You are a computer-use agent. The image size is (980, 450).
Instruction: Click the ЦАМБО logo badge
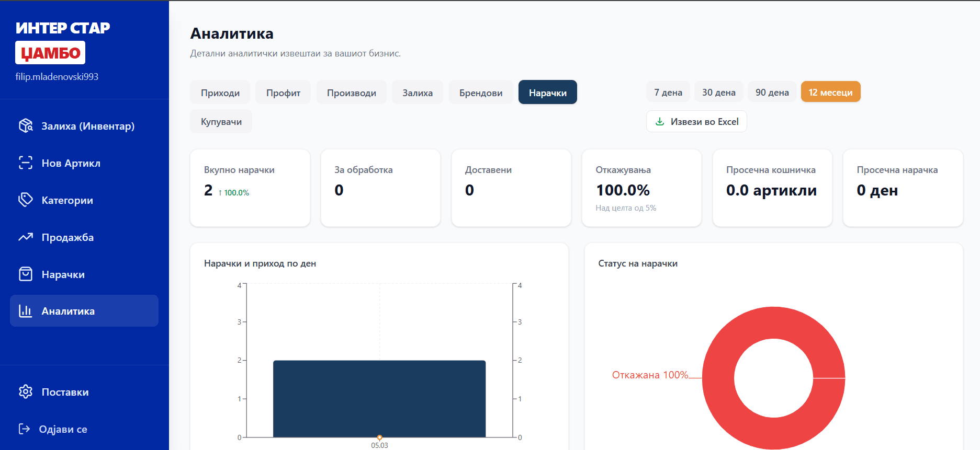point(50,53)
